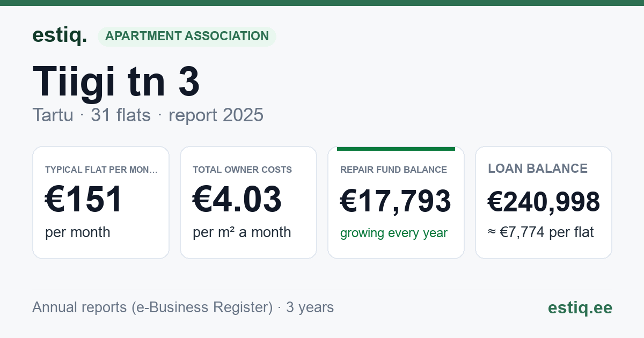644x338 pixels.
Task: Click the €151 value
Action: tap(84, 200)
